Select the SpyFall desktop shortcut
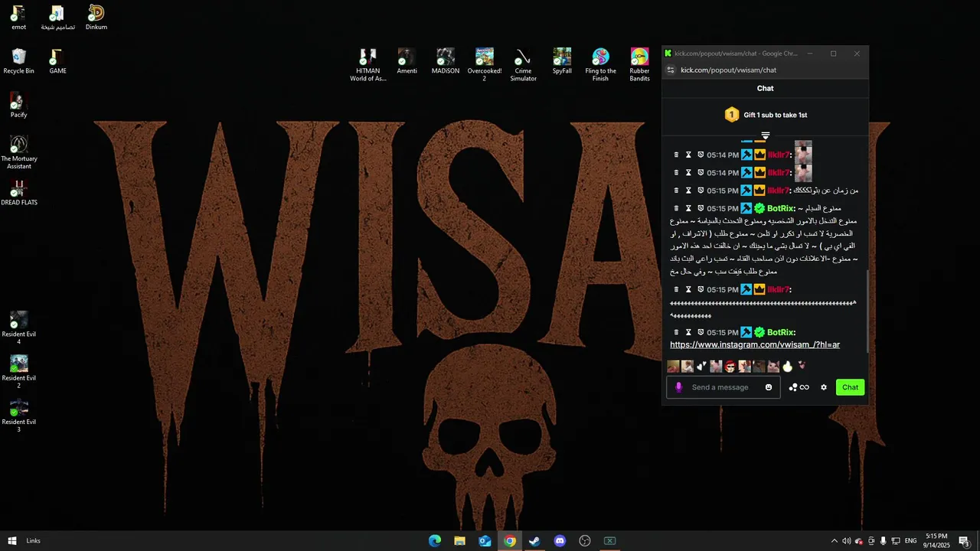 562,61
